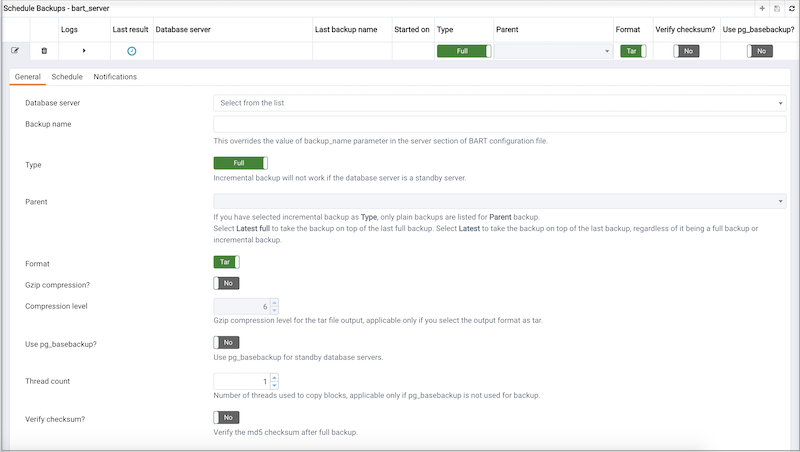Screen dimensions: 800x452
Task: Toggle Use pg_basebackup switch in table row
Action: [760, 51]
